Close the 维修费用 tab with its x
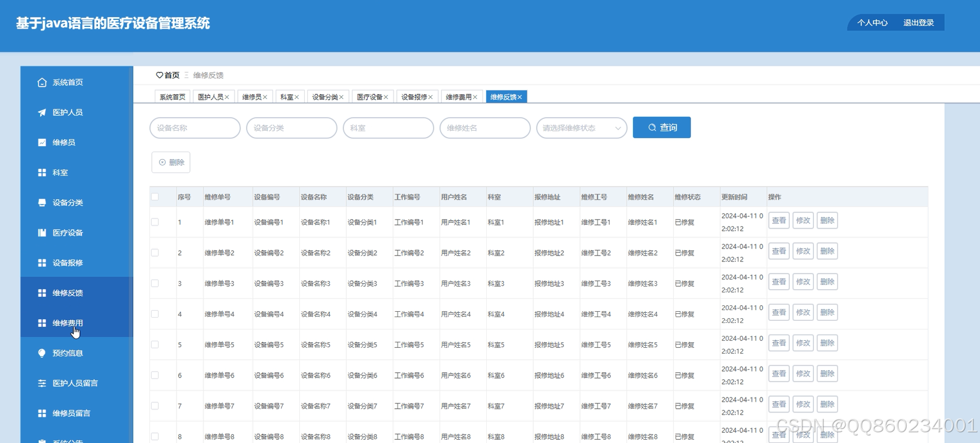The width and height of the screenshot is (980, 443). [475, 97]
